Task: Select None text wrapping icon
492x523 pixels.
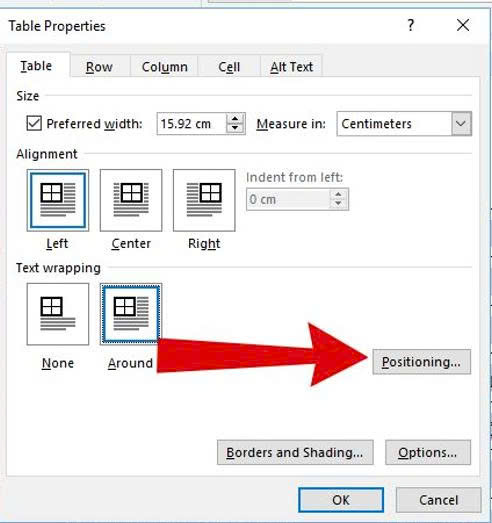Action: coord(58,314)
